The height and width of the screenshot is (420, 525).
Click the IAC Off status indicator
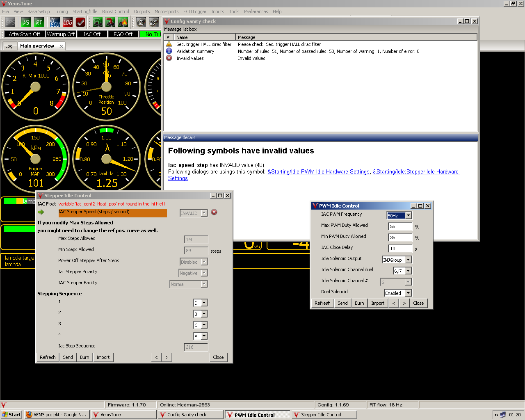pyautogui.click(x=92, y=34)
